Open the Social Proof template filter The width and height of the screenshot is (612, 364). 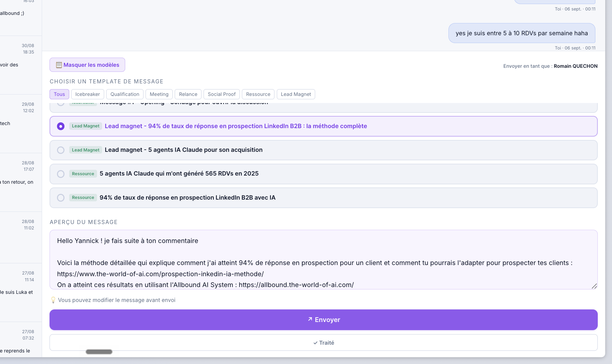pyautogui.click(x=222, y=94)
